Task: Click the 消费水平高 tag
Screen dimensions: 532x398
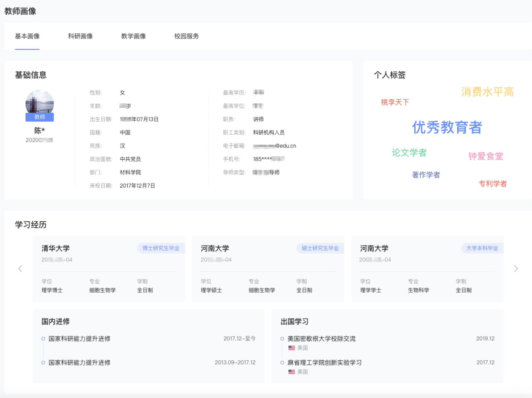Action: point(487,93)
